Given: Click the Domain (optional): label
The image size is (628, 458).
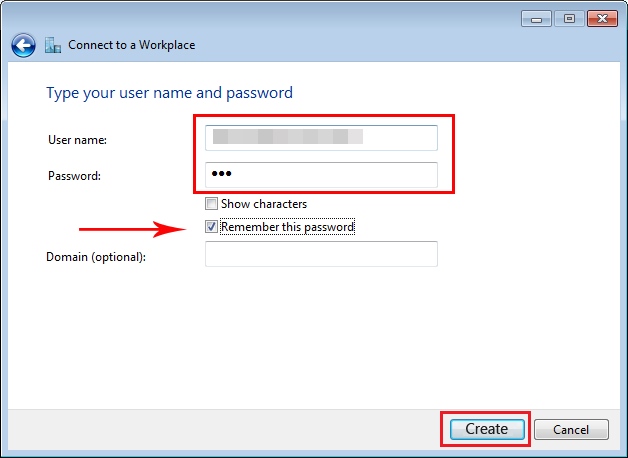Looking at the screenshot, I should (96, 257).
